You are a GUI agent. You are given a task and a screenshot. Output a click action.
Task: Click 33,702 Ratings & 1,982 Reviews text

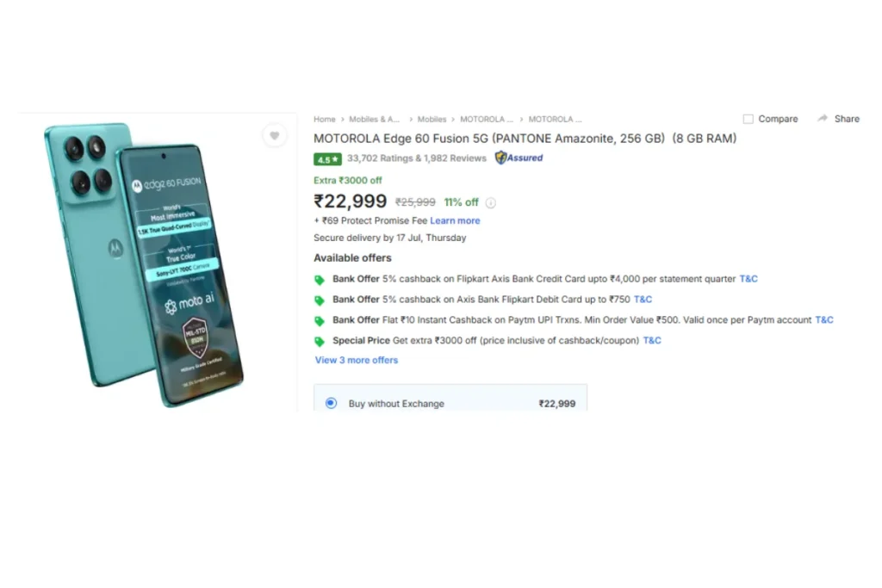point(417,158)
